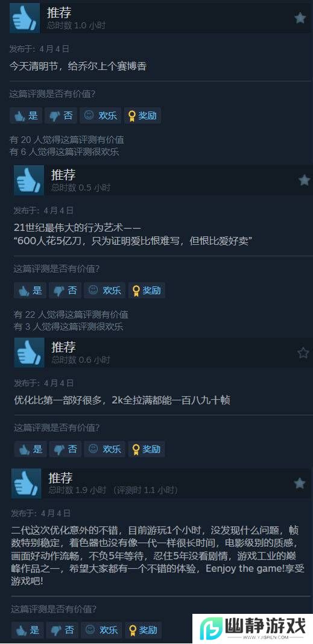Vote 否 on the last review
313x644 pixels.
(x=62, y=630)
